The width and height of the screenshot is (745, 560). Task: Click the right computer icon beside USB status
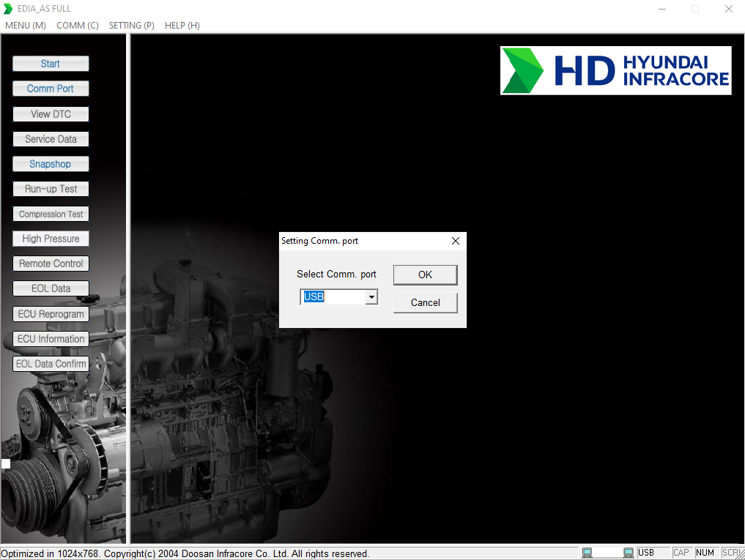[628, 553]
